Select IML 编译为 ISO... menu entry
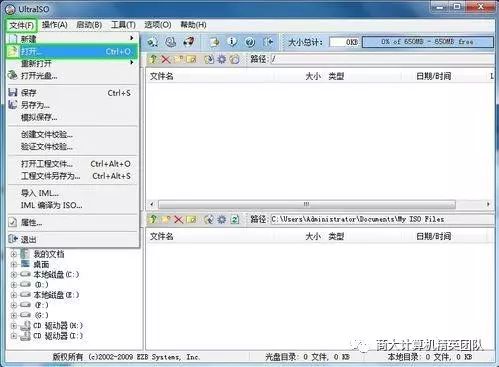The width and height of the screenshot is (499, 367). pos(72,205)
